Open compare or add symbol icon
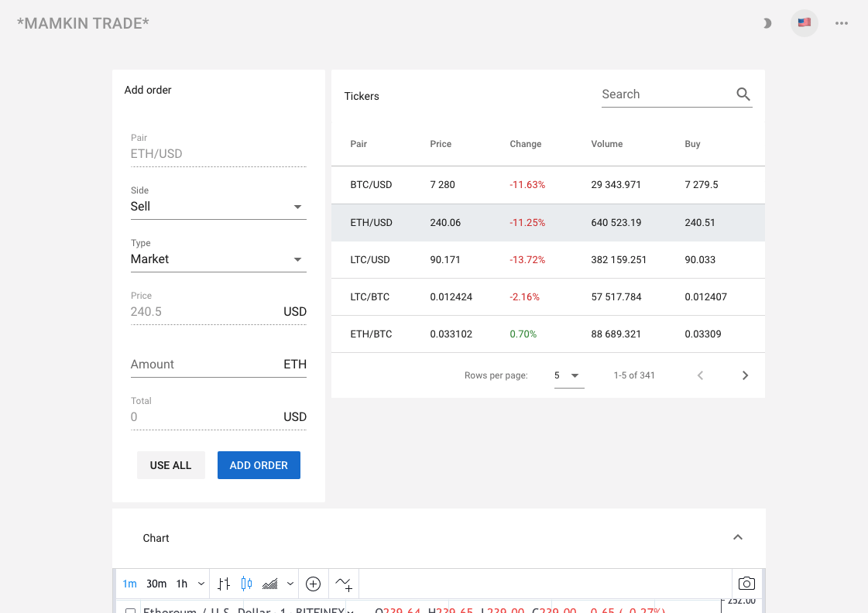This screenshot has width=868, height=613. tap(314, 584)
